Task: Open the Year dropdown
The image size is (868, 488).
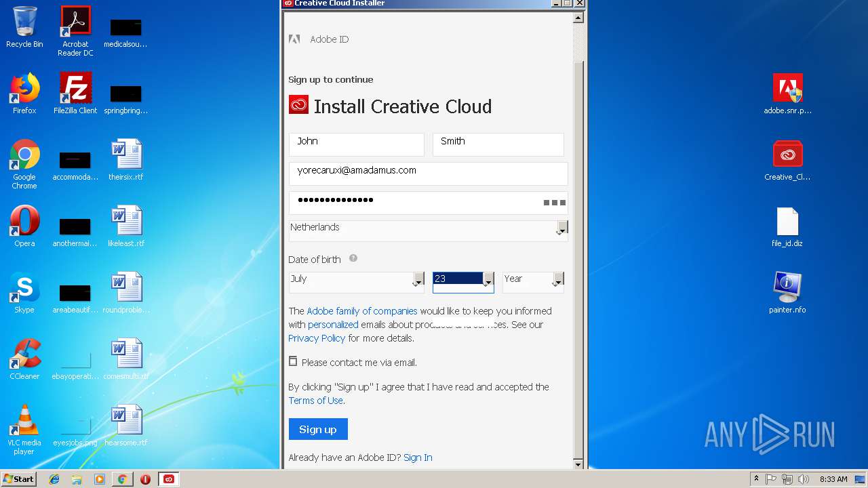Action: pyautogui.click(x=533, y=283)
